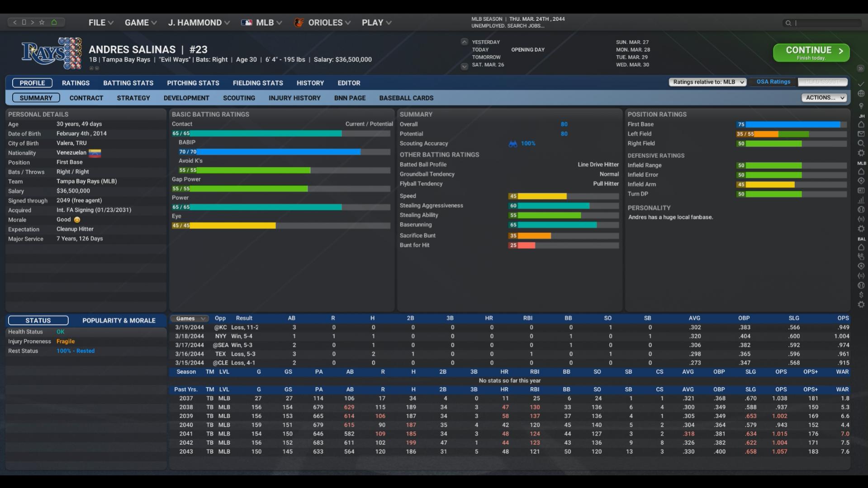Open the Ratings relative to MLB dropdown
This screenshot has width=868, height=488.
(x=707, y=82)
